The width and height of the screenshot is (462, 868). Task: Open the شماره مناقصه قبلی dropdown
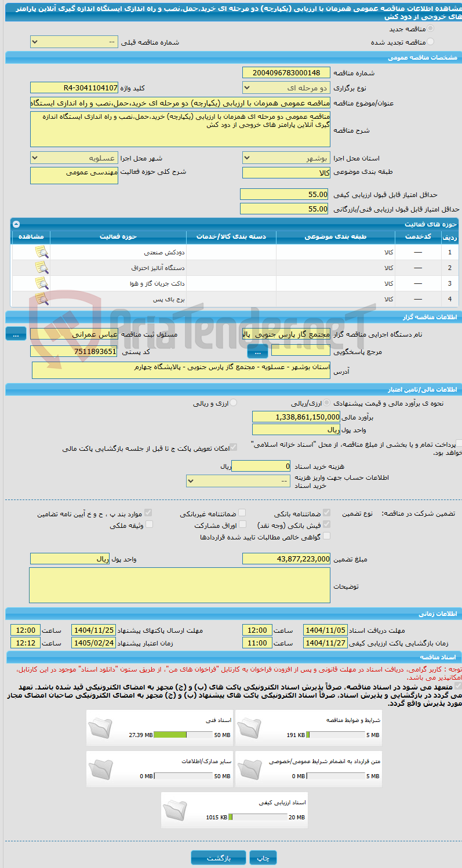coord(74,42)
